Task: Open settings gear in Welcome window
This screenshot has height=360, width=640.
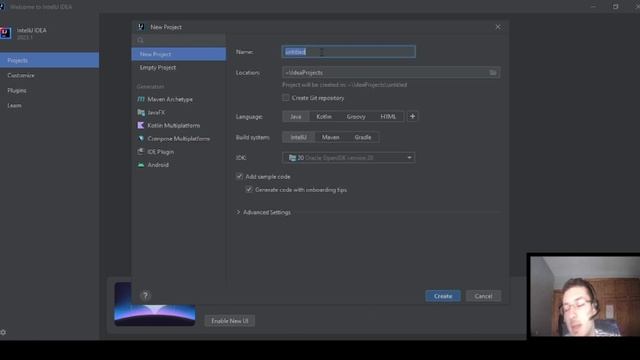Action: click(3, 332)
